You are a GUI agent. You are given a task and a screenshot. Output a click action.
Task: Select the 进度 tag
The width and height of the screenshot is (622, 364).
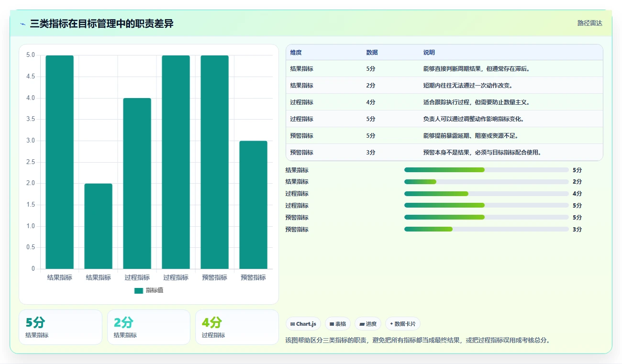368,324
